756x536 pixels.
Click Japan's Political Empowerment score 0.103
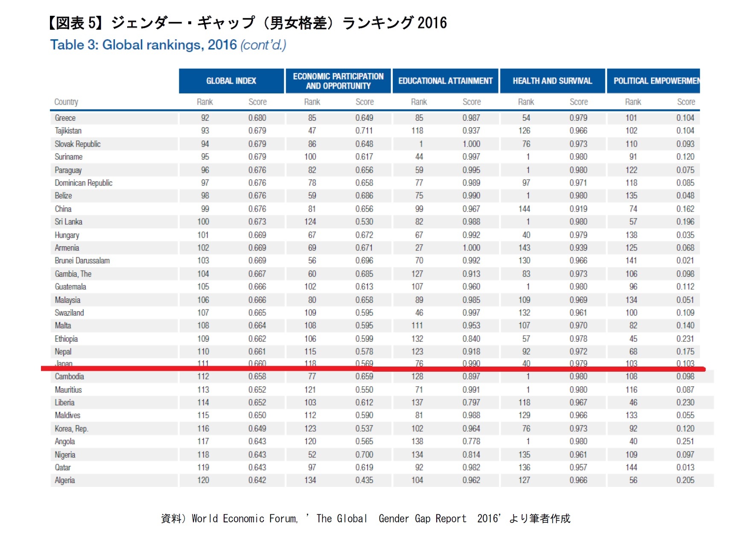point(686,363)
